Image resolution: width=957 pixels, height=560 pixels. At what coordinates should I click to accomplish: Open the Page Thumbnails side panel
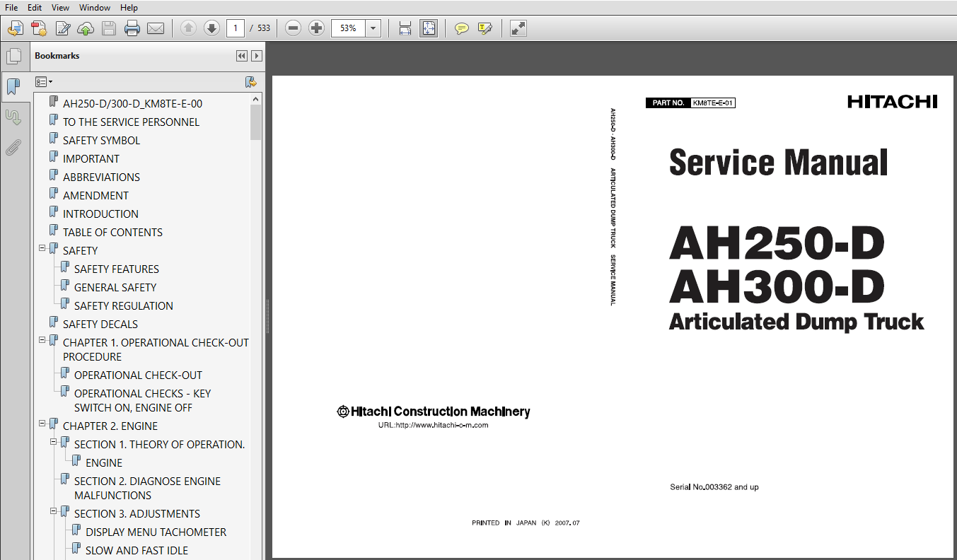pos(13,56)
